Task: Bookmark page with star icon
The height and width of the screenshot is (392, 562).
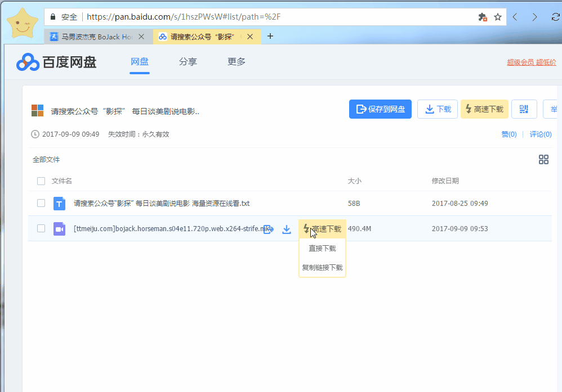Action: (498, 17)
